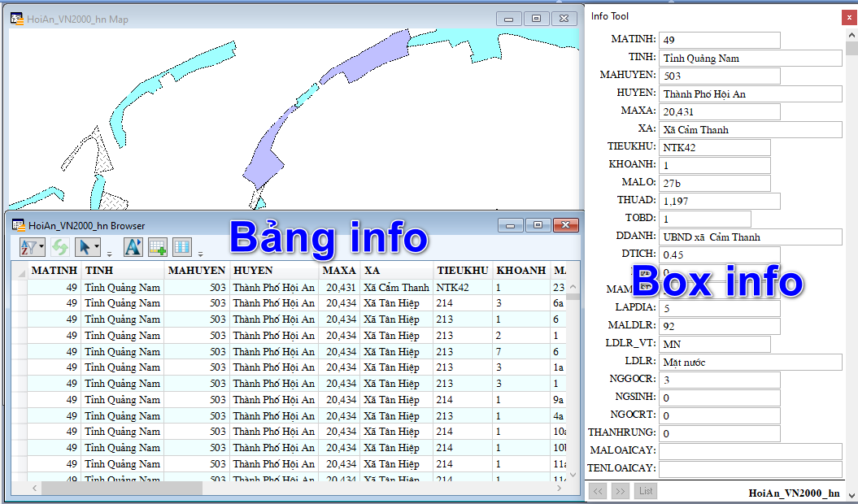Click the HUYEN column header
The width and height of the screenshot is (858, 504).
click(x=273, y=271)
